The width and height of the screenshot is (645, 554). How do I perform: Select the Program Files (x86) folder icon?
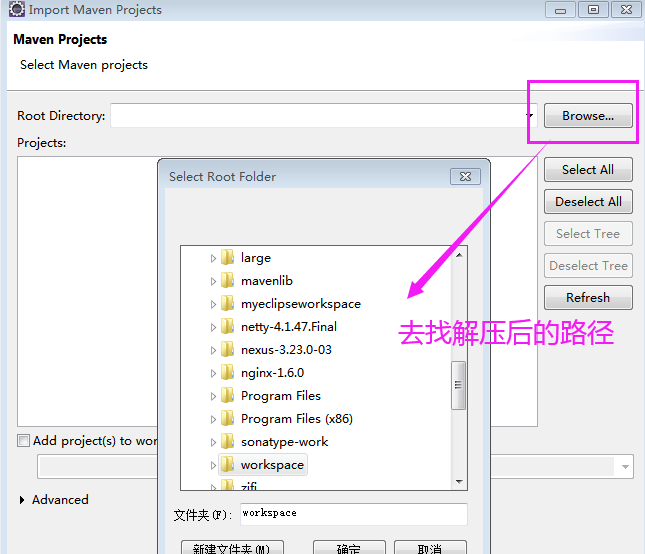(227, 418)
